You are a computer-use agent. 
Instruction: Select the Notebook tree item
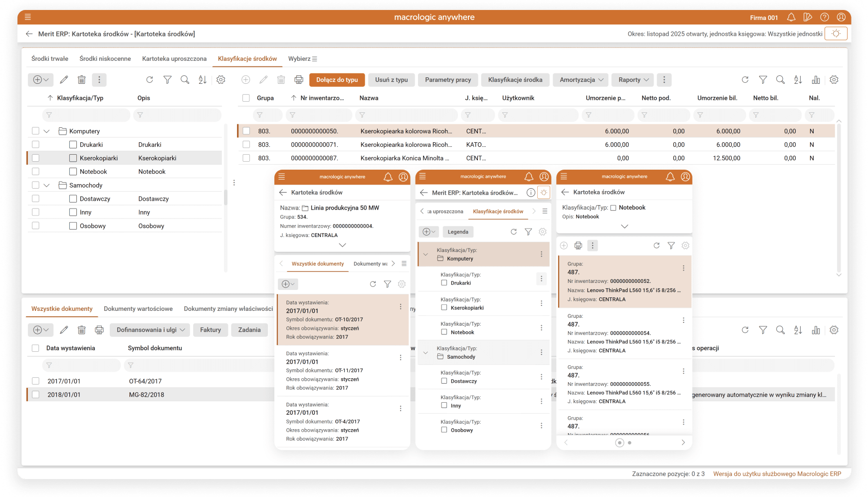[93, 172]
